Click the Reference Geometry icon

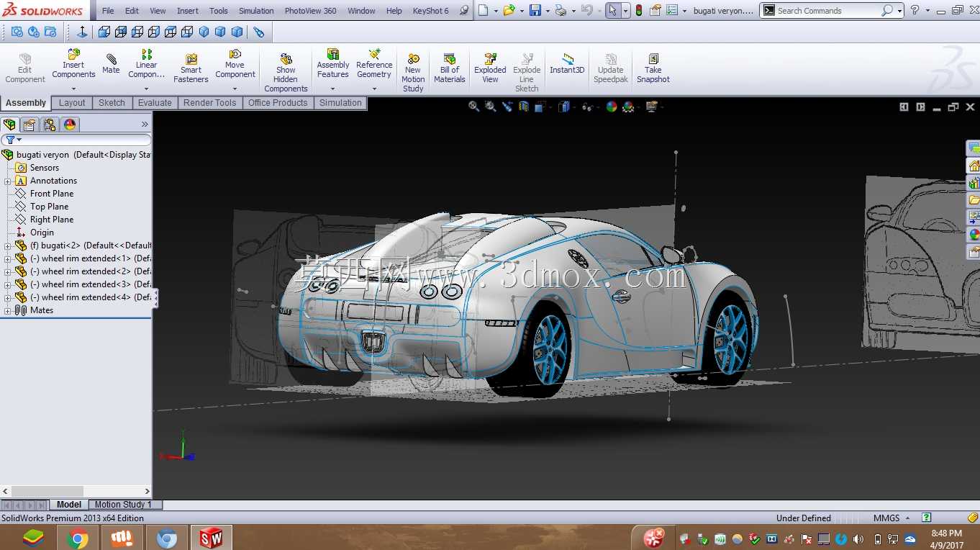click(x=374, y=55)
